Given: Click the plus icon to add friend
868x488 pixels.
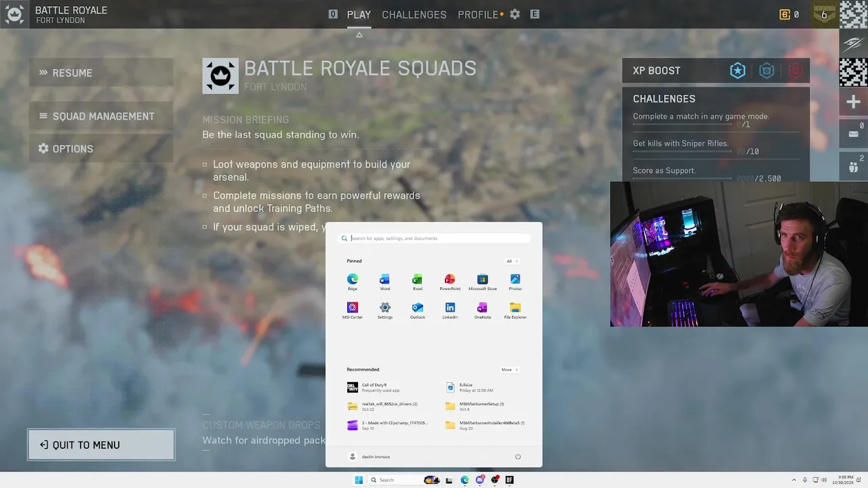Looking at the screenshot, I should pyautogui.click(x=854, y=102).
